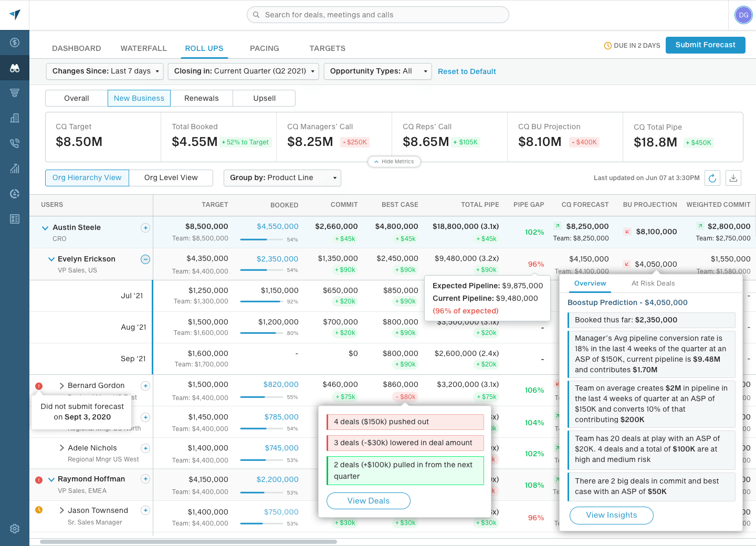The width and height of the screenshot is (756, 546).
Task: Click the refresh icon next to download
Action: (x=712, y=178)
